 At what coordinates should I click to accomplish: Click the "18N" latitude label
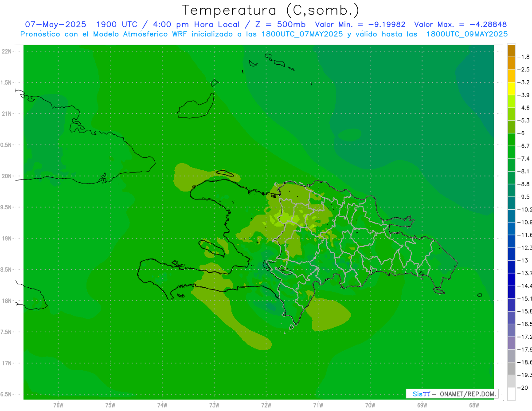point(7,301)
